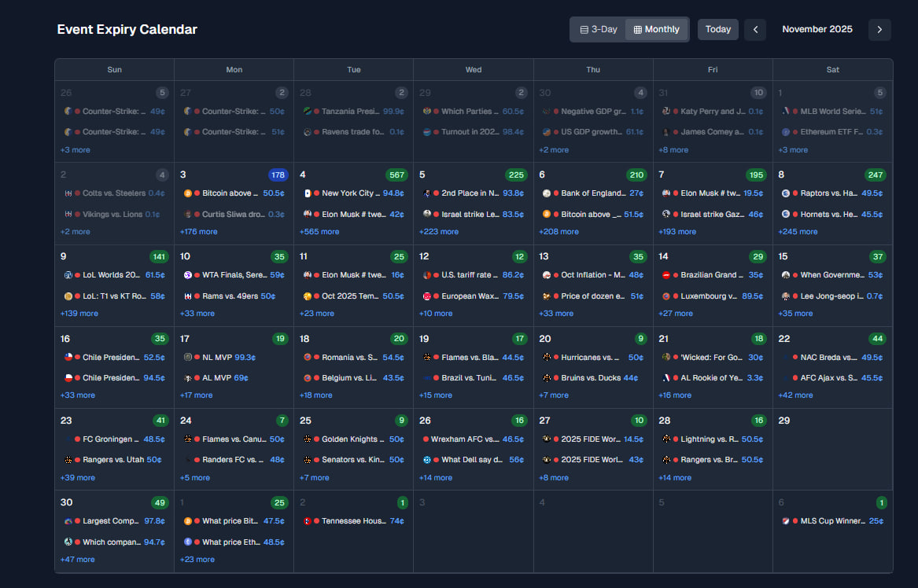Click the MLS Cup Winner event icon
Image resolution: width=918 pixels, height=588 pixels.
[x=786, y=520]
